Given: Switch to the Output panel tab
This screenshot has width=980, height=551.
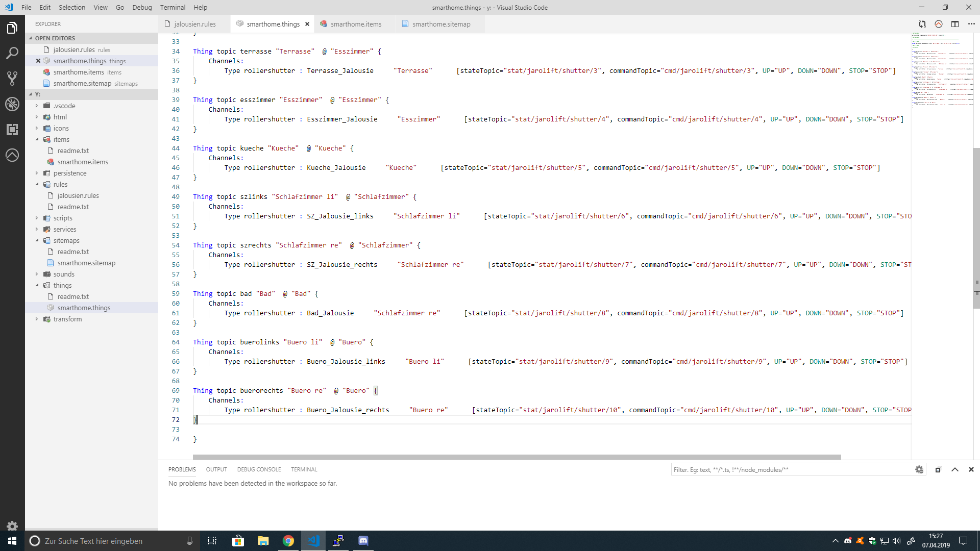Looking at the screenshot, I should tap(216, 469).
